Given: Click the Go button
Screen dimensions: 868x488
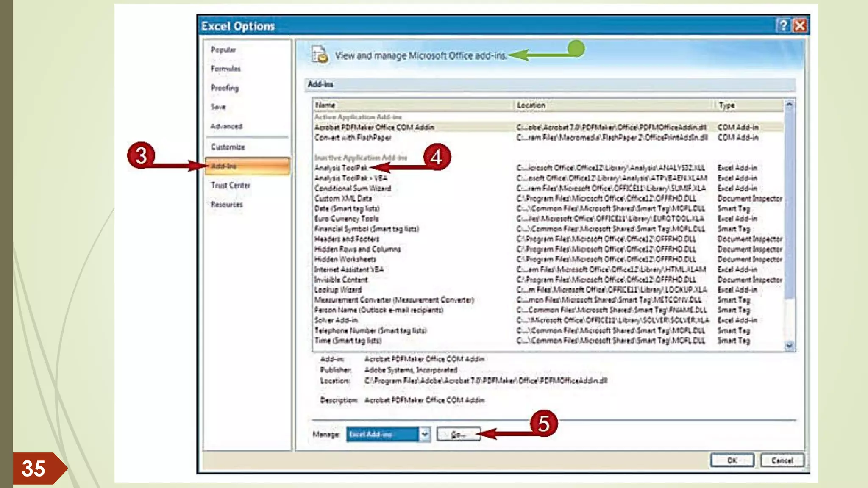Looking at the screenshot, I should (x=458, y=434).
